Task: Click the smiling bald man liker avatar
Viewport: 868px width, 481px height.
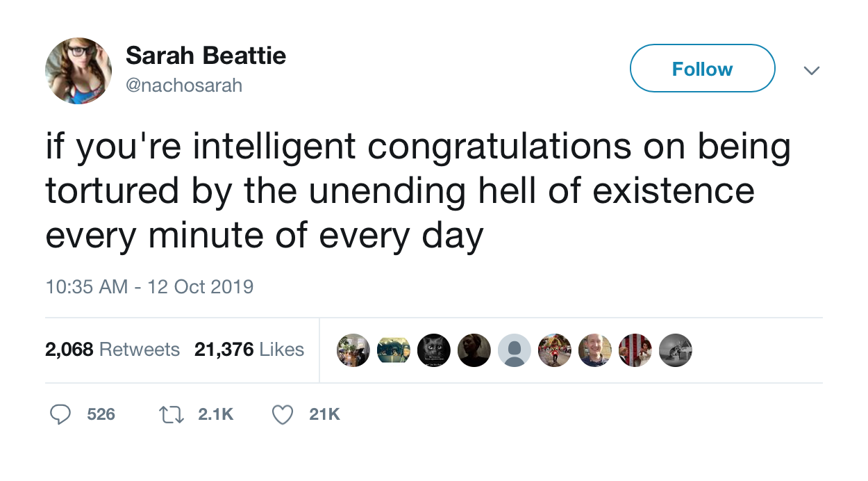Action: tap(594, 350)
